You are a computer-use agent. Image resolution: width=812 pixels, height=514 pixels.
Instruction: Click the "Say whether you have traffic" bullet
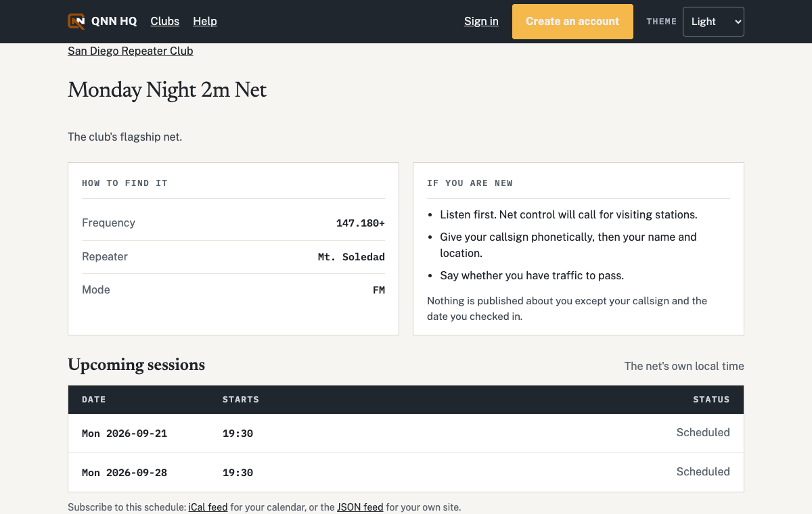click(x=532, y=276)
